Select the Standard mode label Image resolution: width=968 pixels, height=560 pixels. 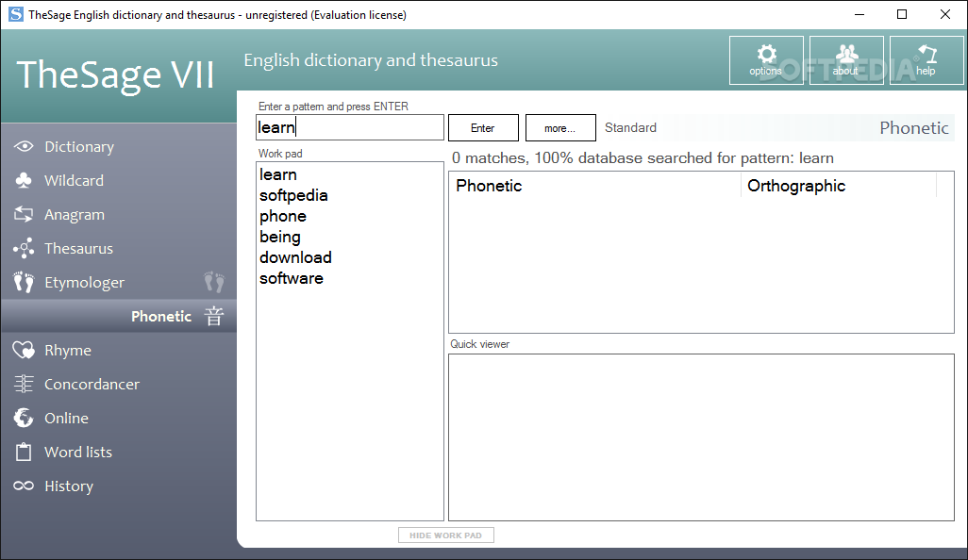pyautogui.click(x=630, y=127)
